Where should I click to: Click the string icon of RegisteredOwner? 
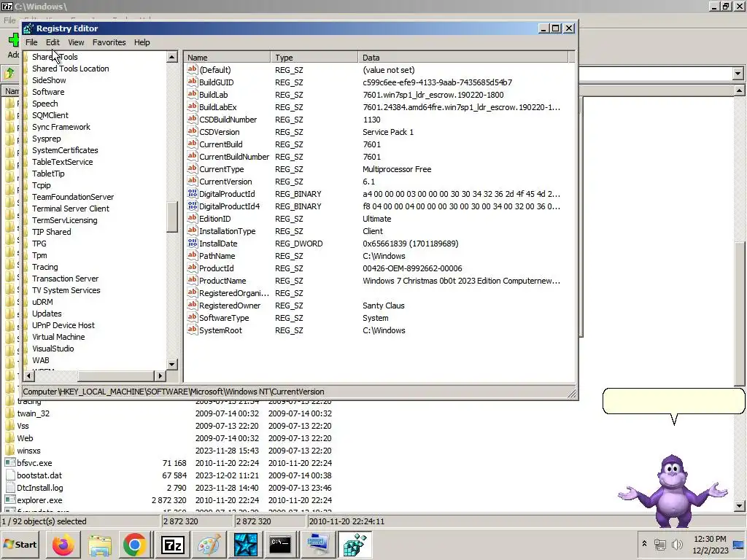click(192, 305)
